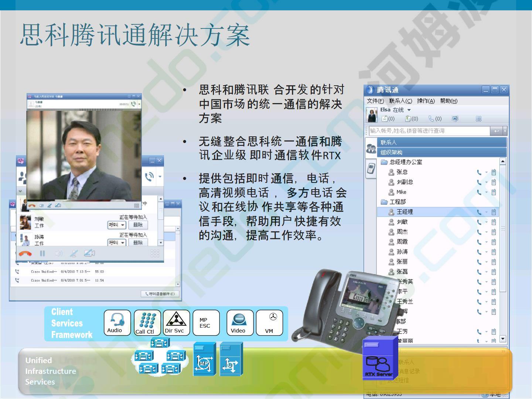Click the mobile device icon for 周霞
The image size is (532, 399).
(494, 242)
